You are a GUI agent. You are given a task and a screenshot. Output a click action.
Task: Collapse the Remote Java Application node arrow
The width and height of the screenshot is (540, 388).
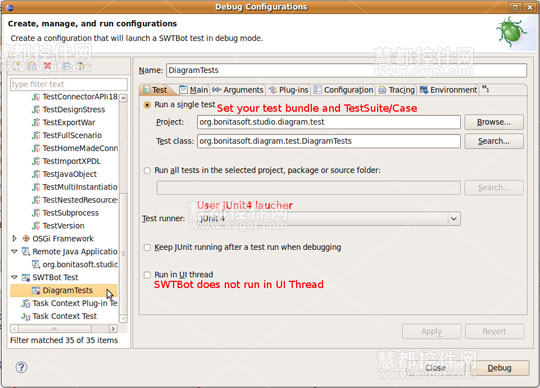coord(14,251)
